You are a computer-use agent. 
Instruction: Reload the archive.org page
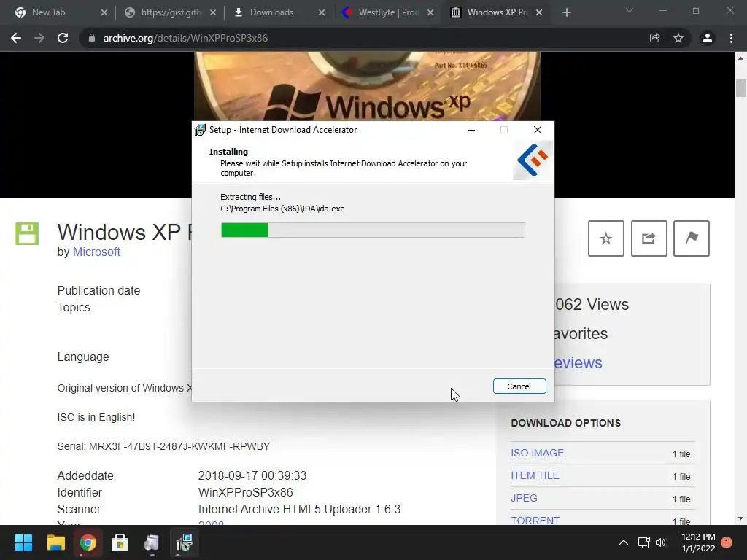[63, 38]
